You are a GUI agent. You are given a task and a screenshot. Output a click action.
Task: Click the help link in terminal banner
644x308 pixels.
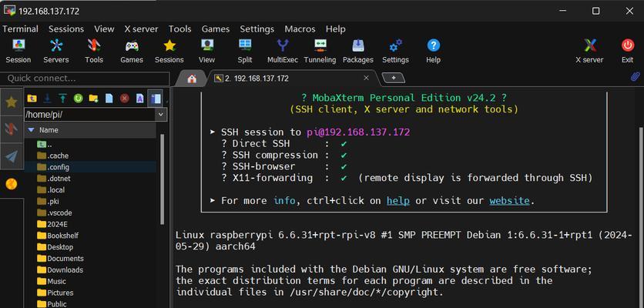[x=398, y=201]
